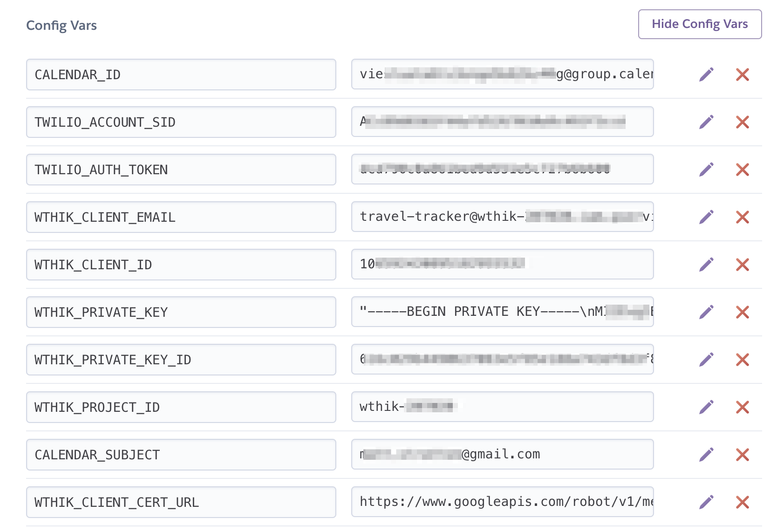Edit the WTHIK_PRIVATE_KEY value
Viewport: 777px width, 532px height.
point(707,312)
